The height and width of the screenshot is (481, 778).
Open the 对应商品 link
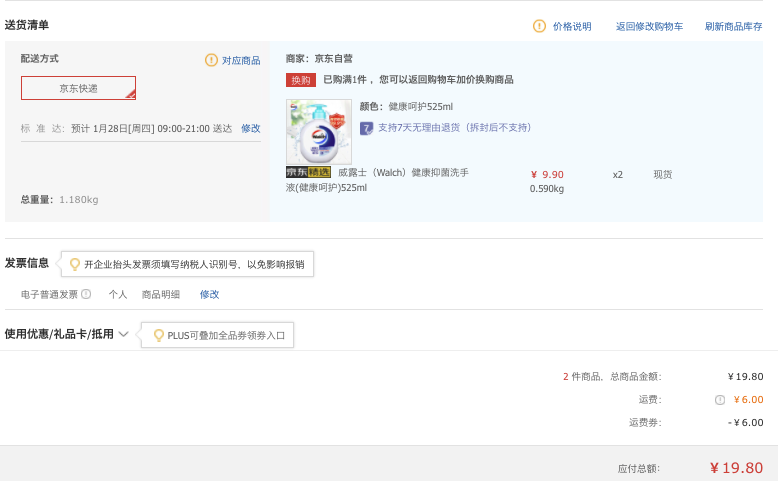coord(241,61)
